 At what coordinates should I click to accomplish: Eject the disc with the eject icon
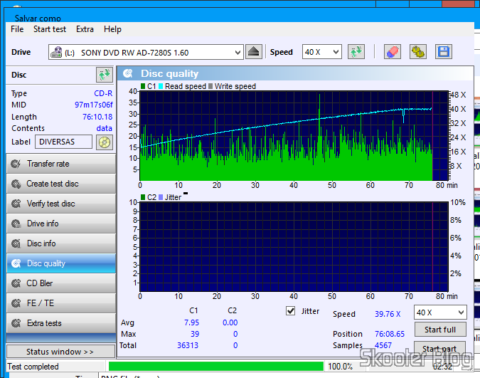254,52
